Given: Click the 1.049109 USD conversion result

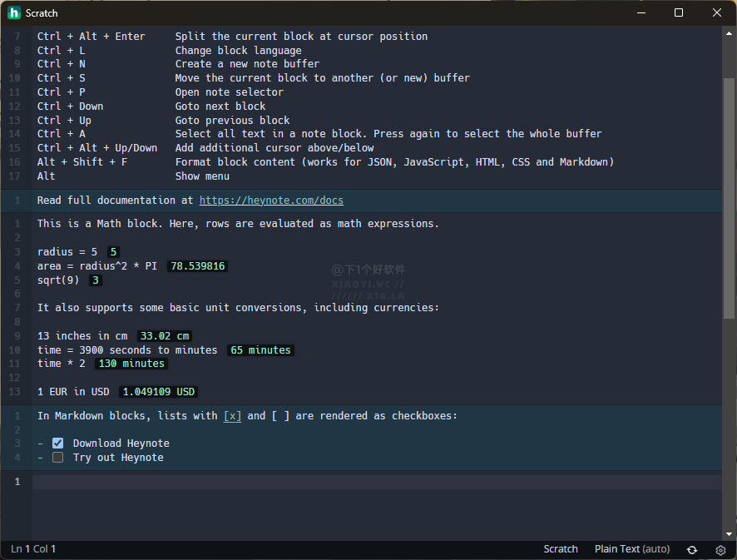Looking at the screenshot, I should [158, 392].
